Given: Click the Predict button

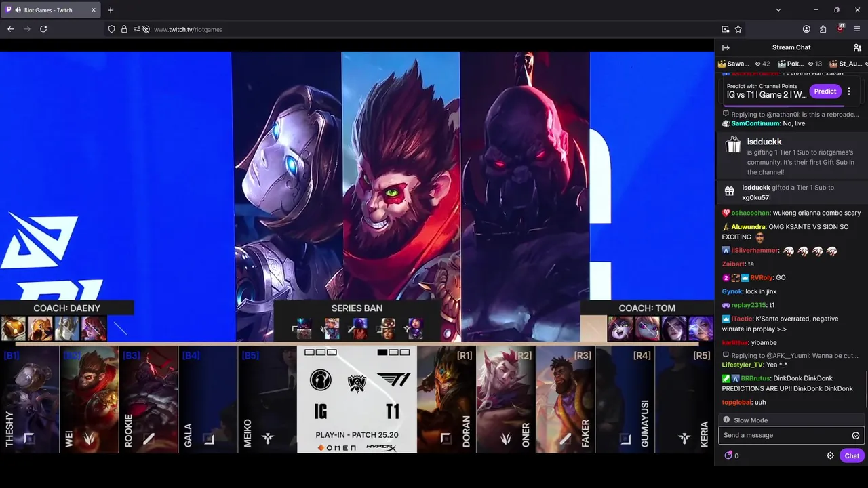Looking at the screenshot, I should point(825,91).
